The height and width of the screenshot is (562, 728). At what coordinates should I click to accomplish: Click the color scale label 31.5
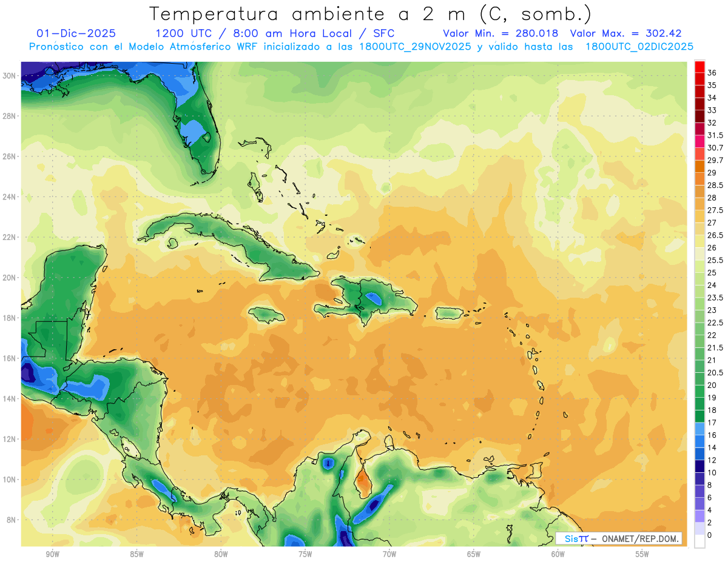715,135
